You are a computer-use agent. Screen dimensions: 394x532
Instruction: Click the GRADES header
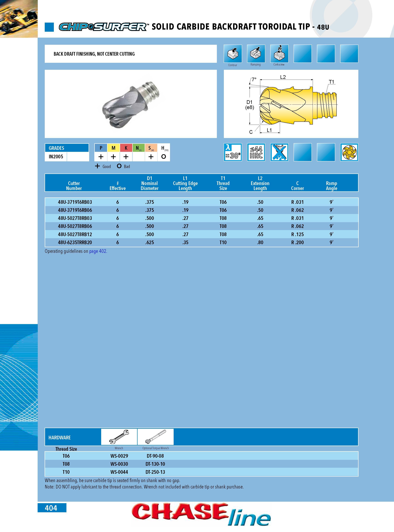[x=67, y=148]
